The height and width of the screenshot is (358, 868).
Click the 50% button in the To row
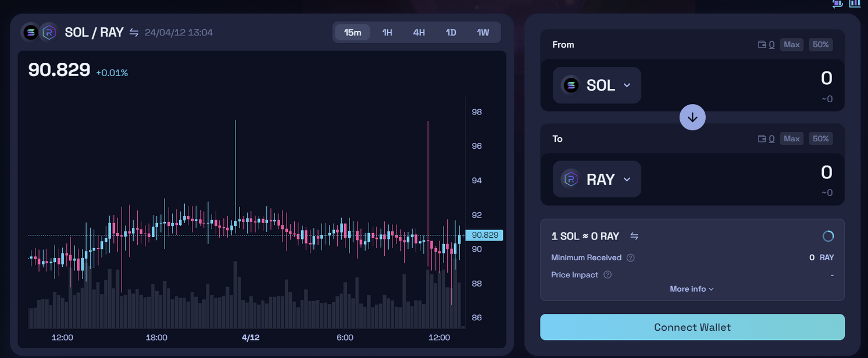(820, 139)
